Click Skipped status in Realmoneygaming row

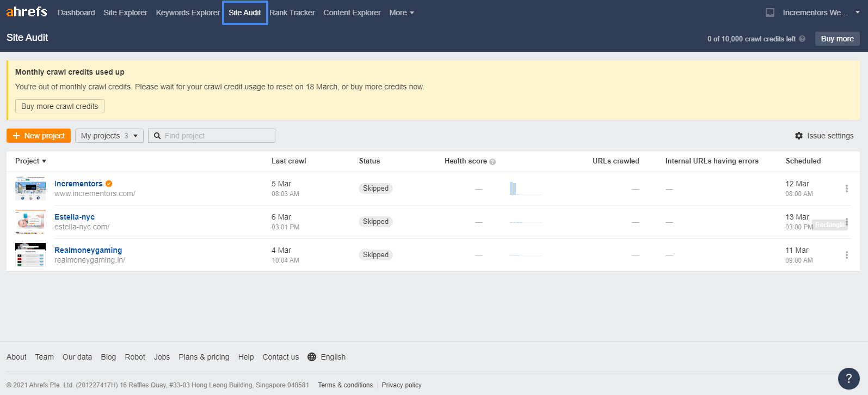point(375,255)
